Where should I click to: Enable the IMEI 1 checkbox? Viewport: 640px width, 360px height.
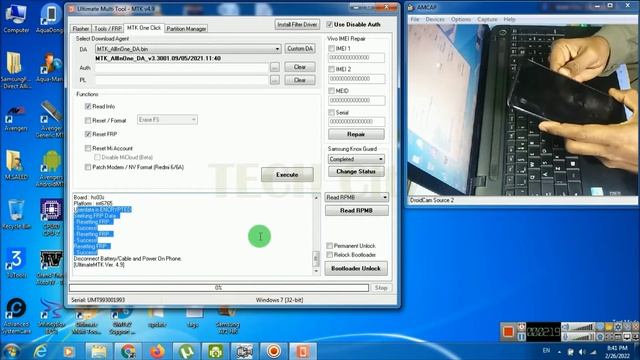(331, 48)
